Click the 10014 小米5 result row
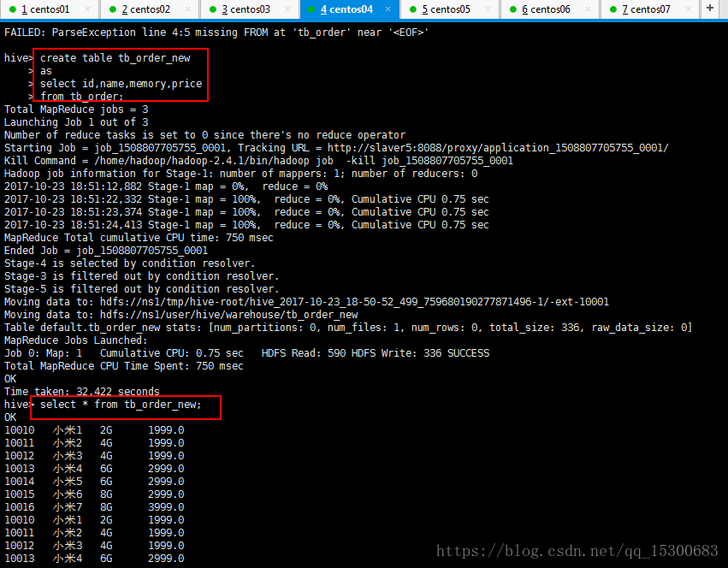This screenshot has width=728, height=568. (x=94, y=482)
